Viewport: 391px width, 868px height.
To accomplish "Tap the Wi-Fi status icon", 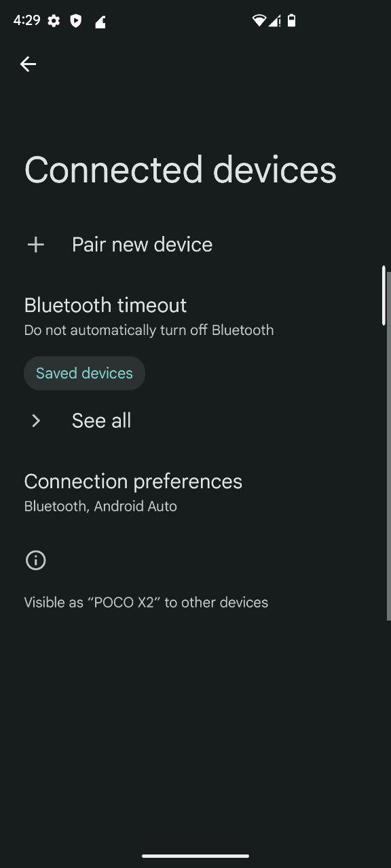I will (259, 21).
